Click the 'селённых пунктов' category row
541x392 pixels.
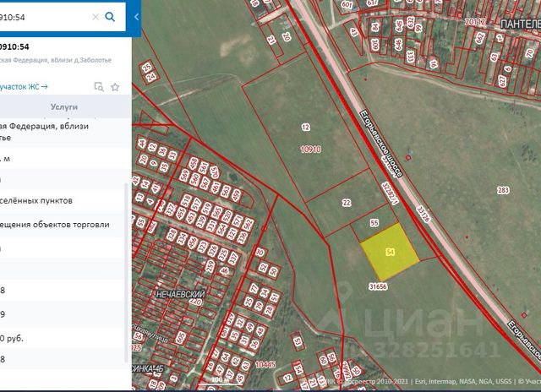click(x=62, y=200)
